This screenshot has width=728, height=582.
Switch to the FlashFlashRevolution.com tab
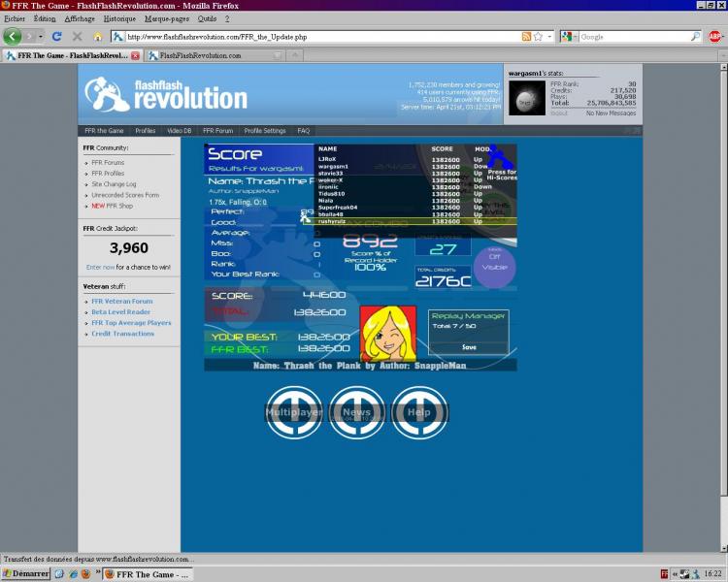[206, 55]
